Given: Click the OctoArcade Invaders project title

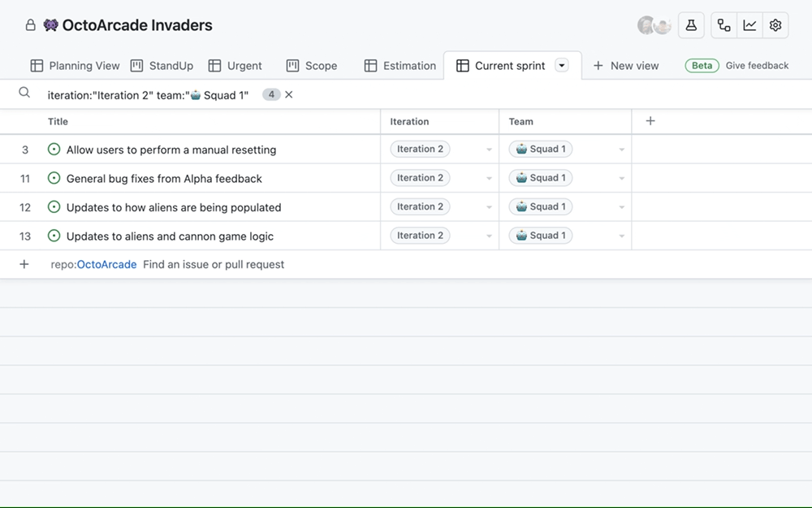Looking at the screenshot, I should tap(137, 25).
